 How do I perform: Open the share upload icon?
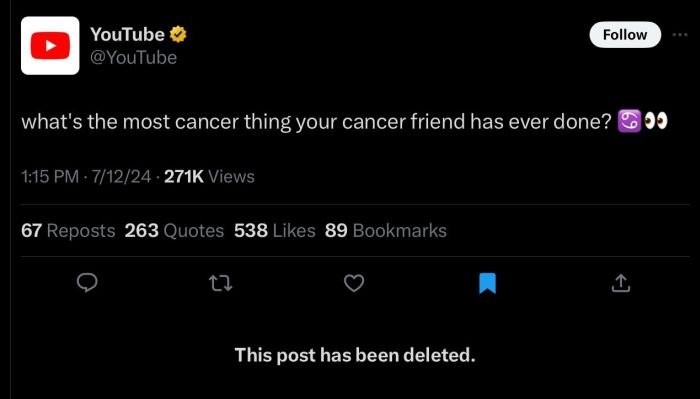click(x=621, y=283)
